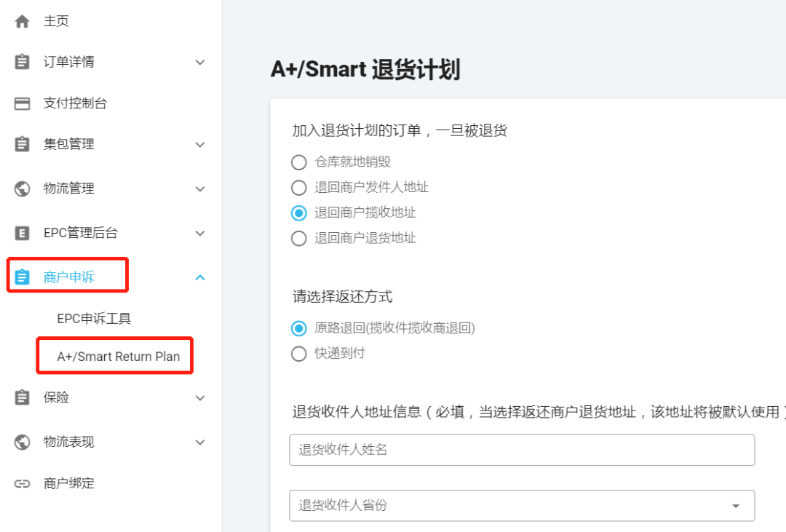The width and height of the screenshot is (786, 532).
Task: Choose 快递到付 as return method
Action: [x=298, y=354]
